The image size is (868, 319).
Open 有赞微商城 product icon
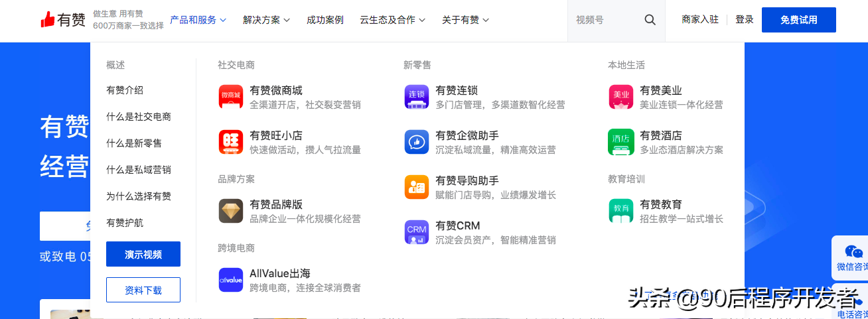[231, 97]
